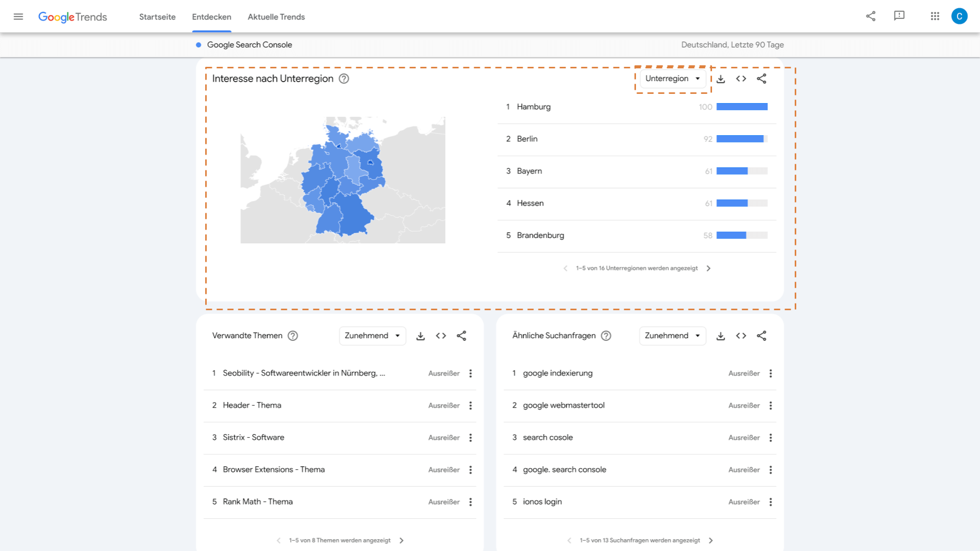Open options for google webmastertool query
980x551 pixels.
tap(771, 406)
